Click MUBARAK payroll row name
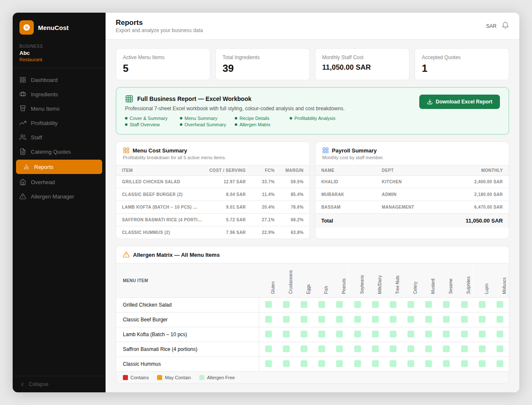532x405 pixels. 333,194
